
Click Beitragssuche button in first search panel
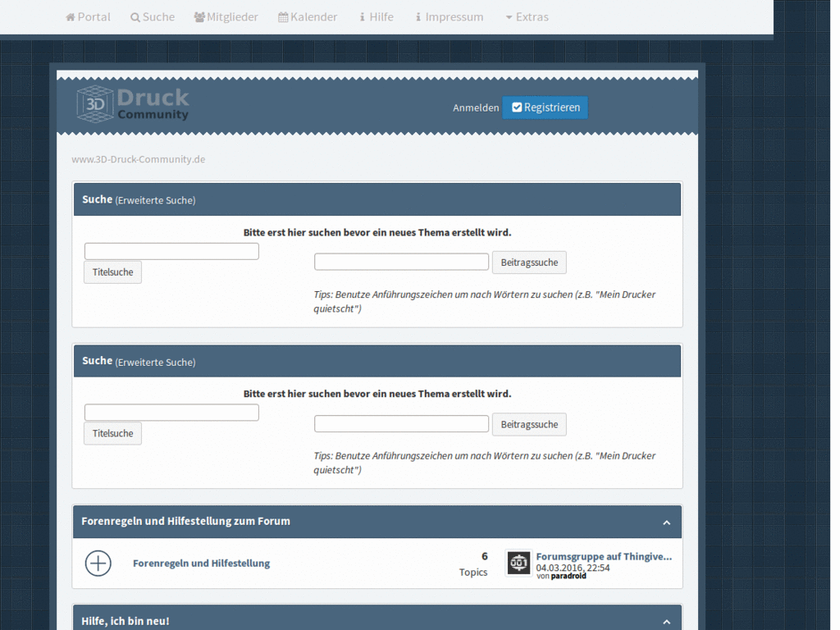point(529,262)
